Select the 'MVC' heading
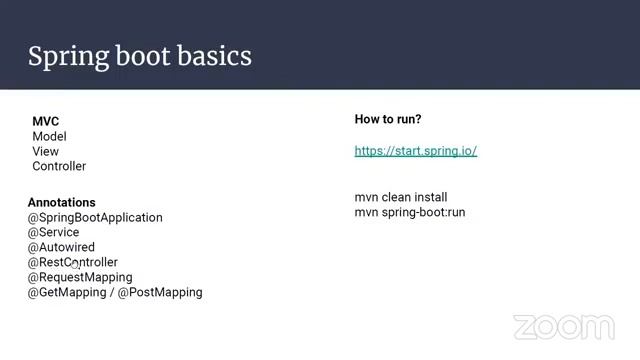Image resolution: width=640 pixels, height=360 pixels. [x=46, y=121]
